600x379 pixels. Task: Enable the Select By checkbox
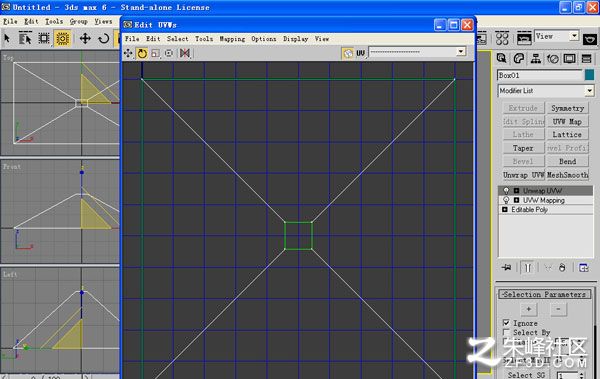506,332
